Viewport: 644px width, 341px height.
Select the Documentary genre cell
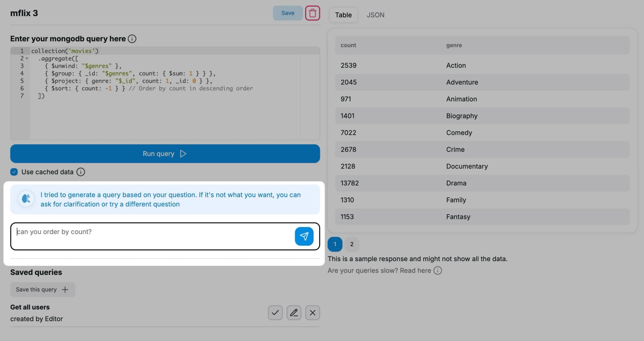point(467,166)
